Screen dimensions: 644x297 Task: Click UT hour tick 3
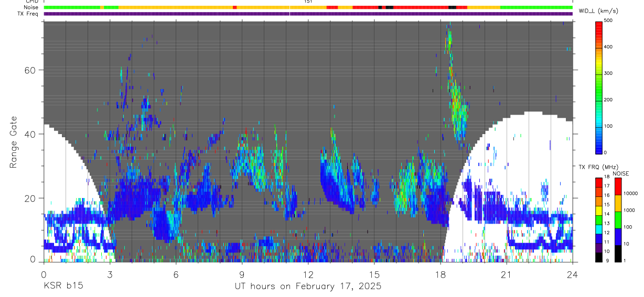[110, 274]
